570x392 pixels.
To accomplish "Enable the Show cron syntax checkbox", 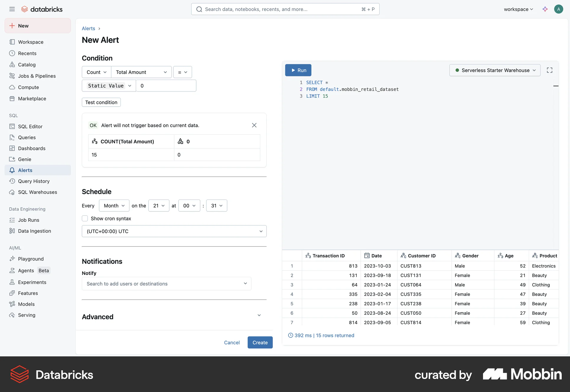I will coord(85,218).
